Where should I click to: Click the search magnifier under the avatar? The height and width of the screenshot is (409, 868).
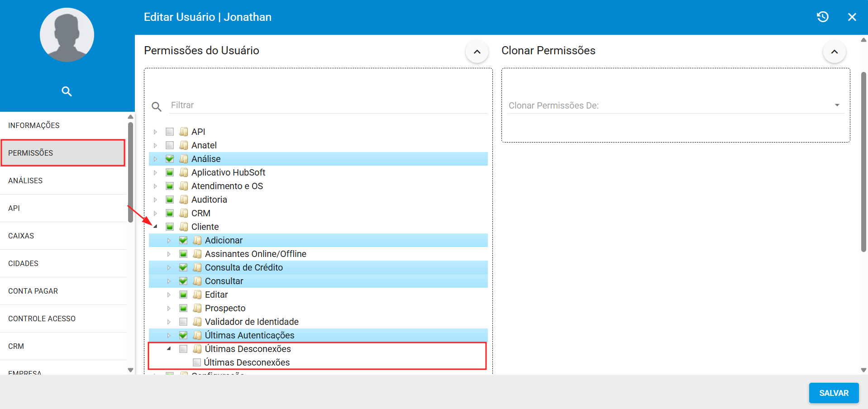(x=67, y=91)
